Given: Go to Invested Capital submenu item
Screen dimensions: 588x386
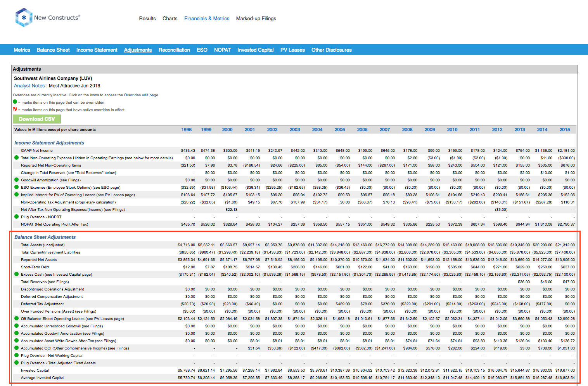Looking at the screenshot, I should point(256,50).
